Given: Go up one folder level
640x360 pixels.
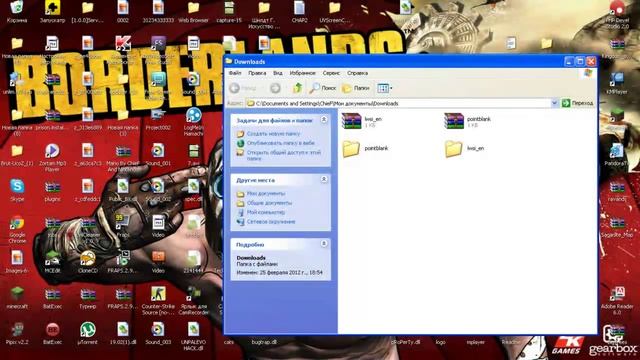Looking at the screenshot, I should pos(298,88).
